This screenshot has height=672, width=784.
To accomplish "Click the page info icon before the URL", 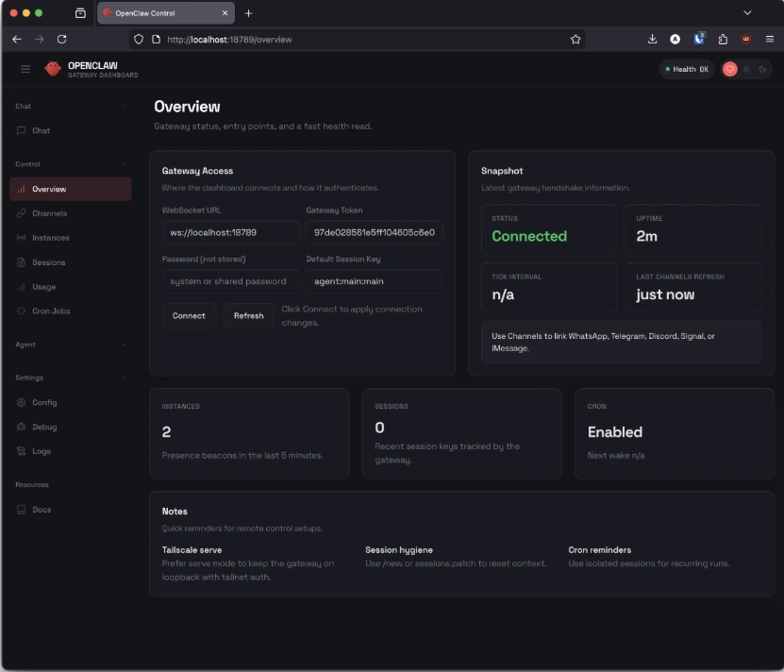I will click(156, 39).
